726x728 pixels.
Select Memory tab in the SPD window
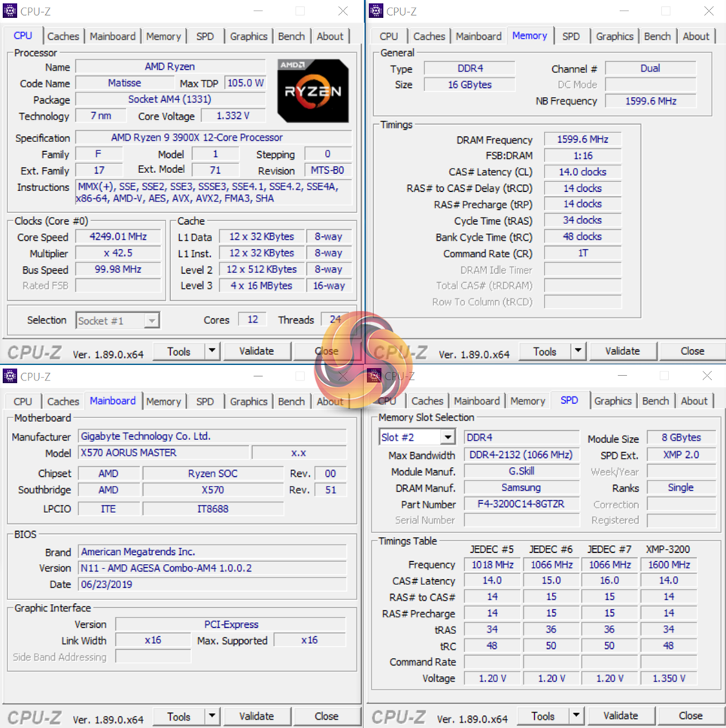pyautogui.click(x=527, y=401)
